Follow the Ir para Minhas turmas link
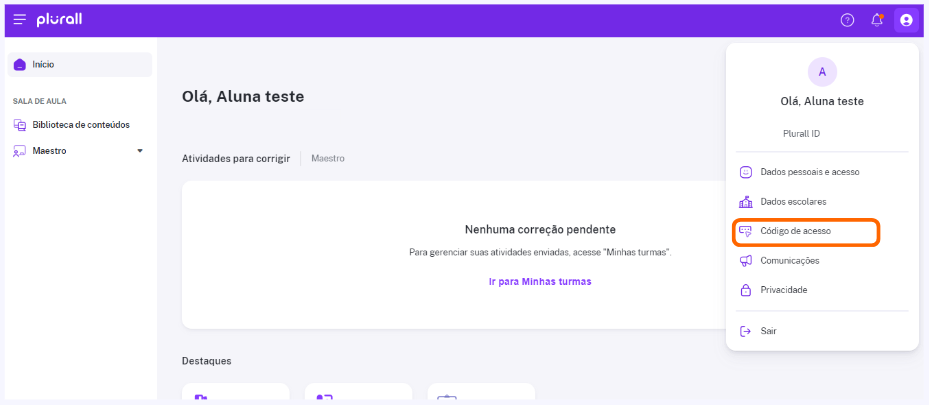 pos(540,282)
